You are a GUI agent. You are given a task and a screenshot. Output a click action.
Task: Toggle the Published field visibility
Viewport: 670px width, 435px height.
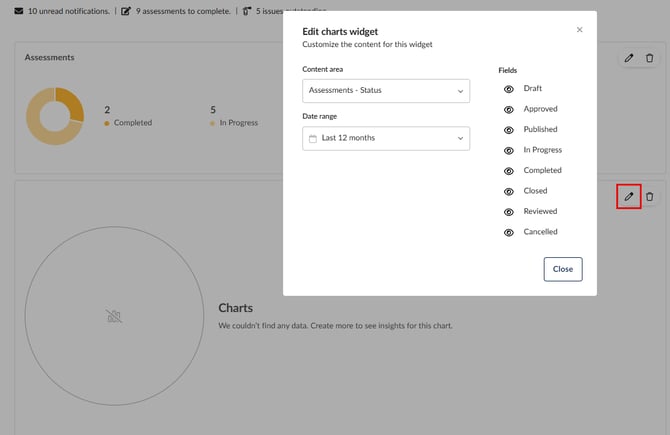pyautogui.click(x=509, y=130)
